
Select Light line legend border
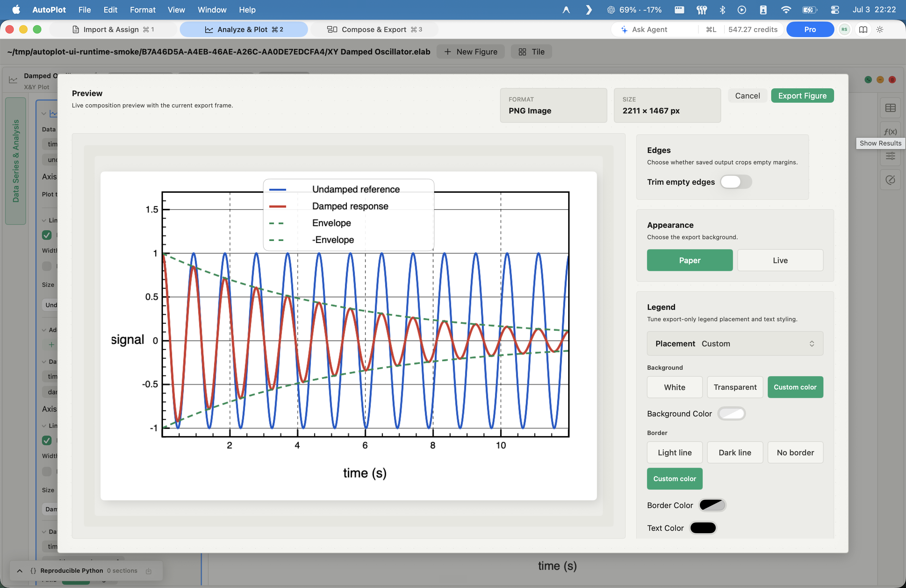[674, 452]
